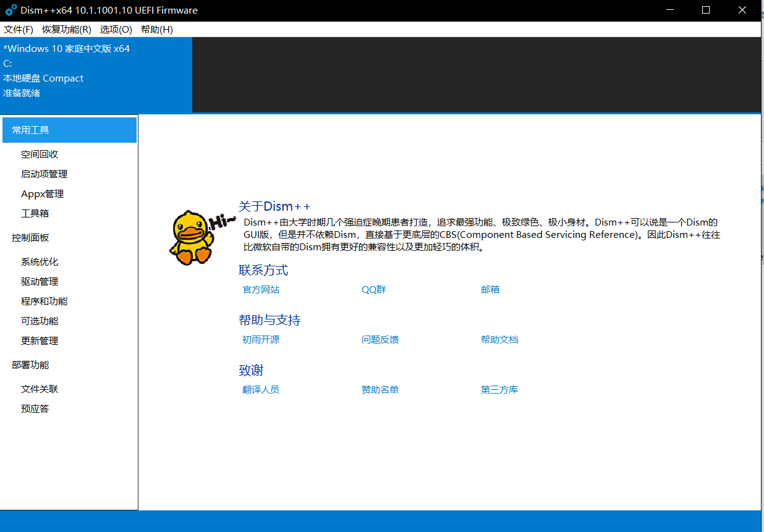764x532 pixels.
Task: Click the 准备就绪 status text
Action: coord(22,93)
